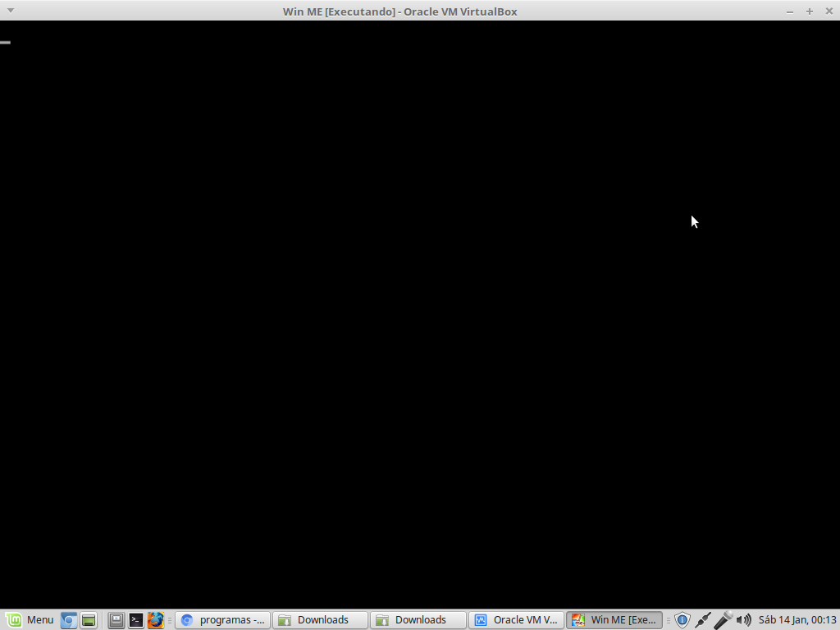This screenshot has height=630, width=840.
Task: Launch Firefox from the panel launcher
Action: coord(156,620)
